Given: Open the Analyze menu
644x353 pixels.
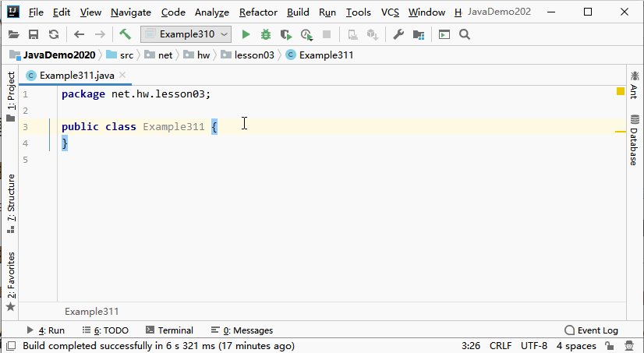Looking at the screenshot, I should point(212,12).
